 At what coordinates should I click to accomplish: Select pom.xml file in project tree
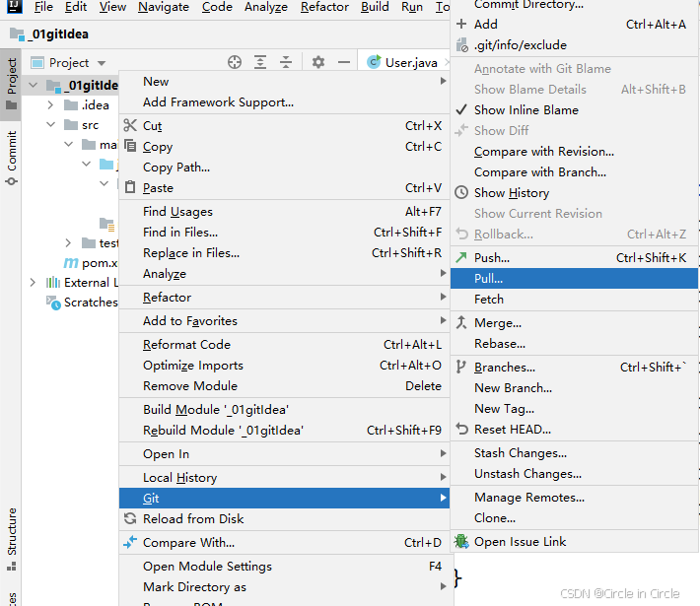(x=99, y=263)
